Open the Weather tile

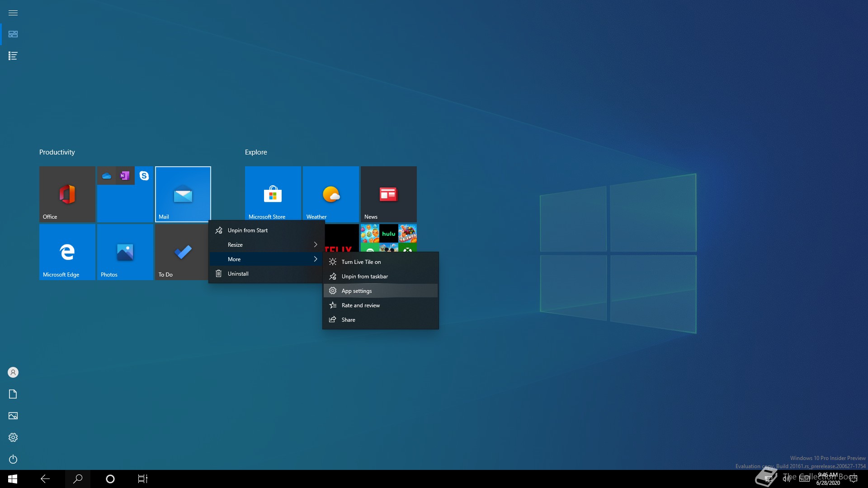pos(331,193)
